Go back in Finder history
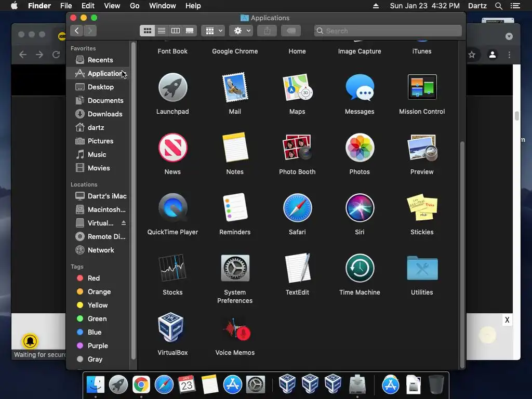 coord(77,31)
